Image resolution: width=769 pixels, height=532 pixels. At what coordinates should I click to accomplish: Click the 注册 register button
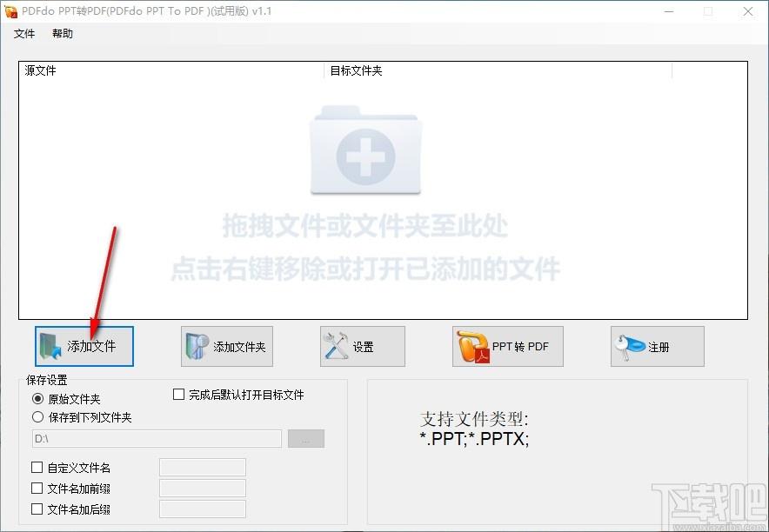coord(657,346)
